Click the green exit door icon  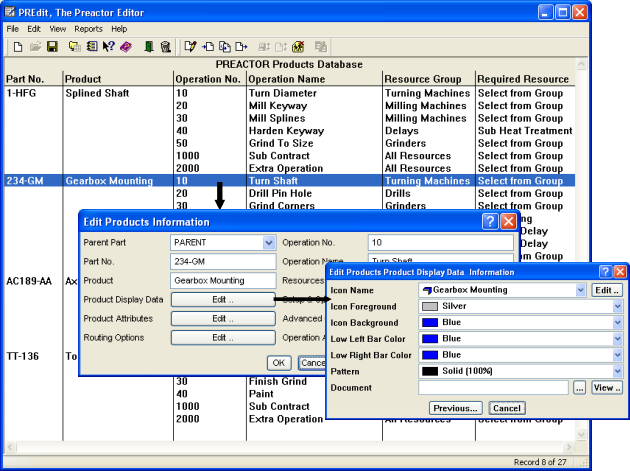(149, 47)
